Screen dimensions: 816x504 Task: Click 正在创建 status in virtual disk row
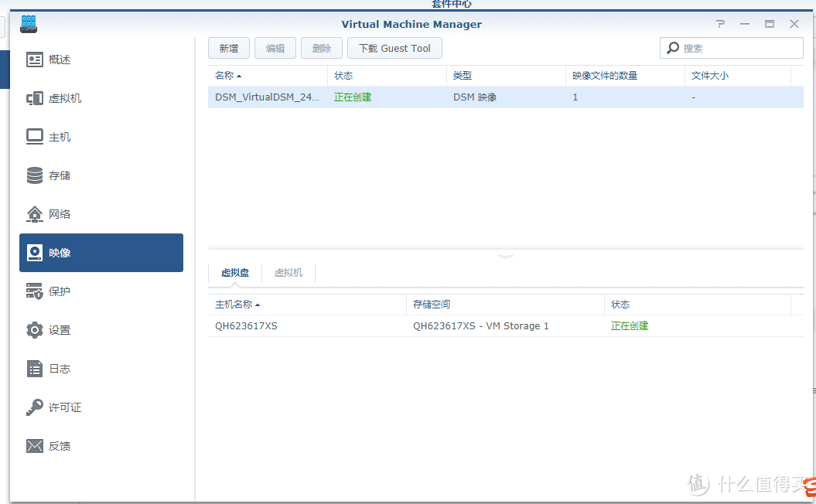coord(630,326)
